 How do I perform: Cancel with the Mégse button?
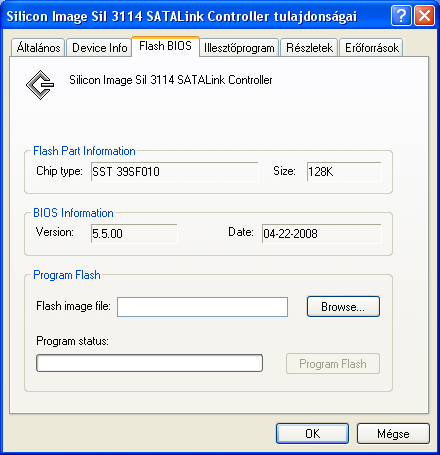[393, 433]
